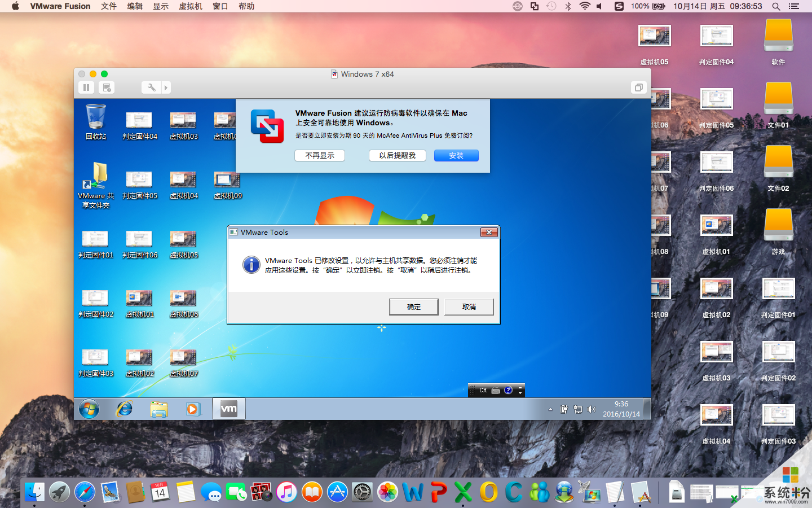Open Calendar from the Dock
This screenshot has height=508, width=812.
pyautogui.click(x=160, y=492)
